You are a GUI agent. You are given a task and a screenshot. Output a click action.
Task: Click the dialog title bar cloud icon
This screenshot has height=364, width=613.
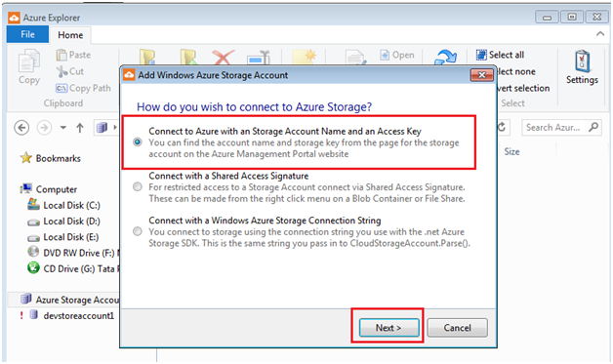tap(129, 75)
